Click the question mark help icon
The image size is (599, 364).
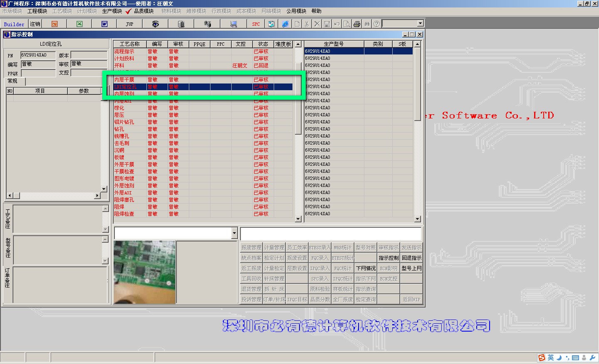[377, 24]
